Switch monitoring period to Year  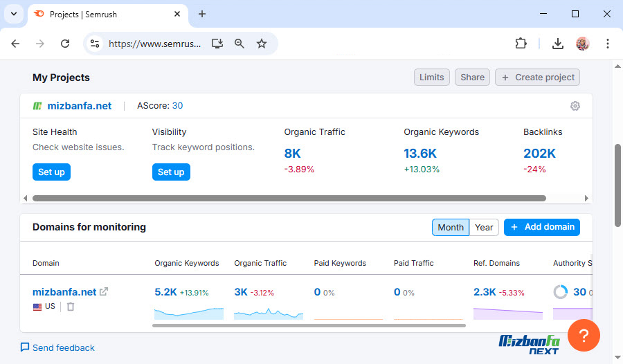484,227
